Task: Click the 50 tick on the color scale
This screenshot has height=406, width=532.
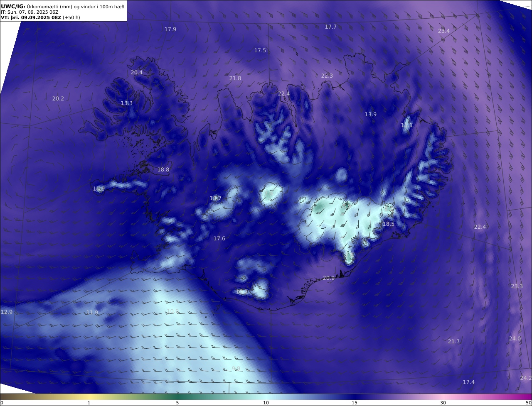Action: [x=529, y=403]
